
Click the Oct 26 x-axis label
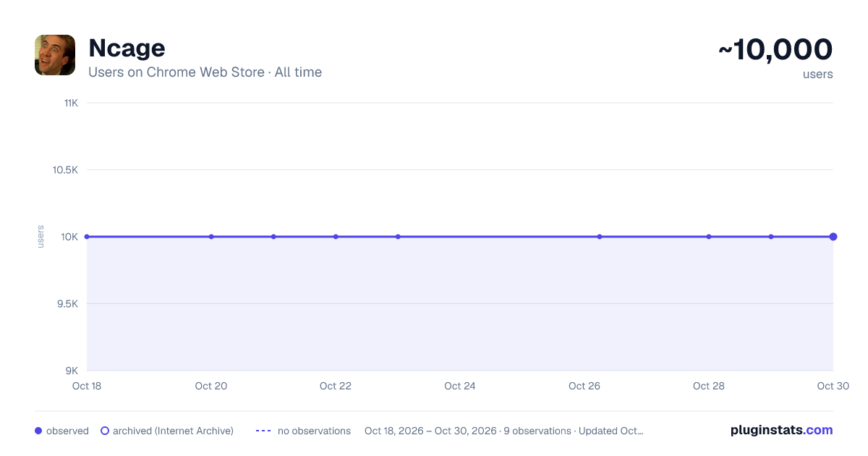click(584, 386)
